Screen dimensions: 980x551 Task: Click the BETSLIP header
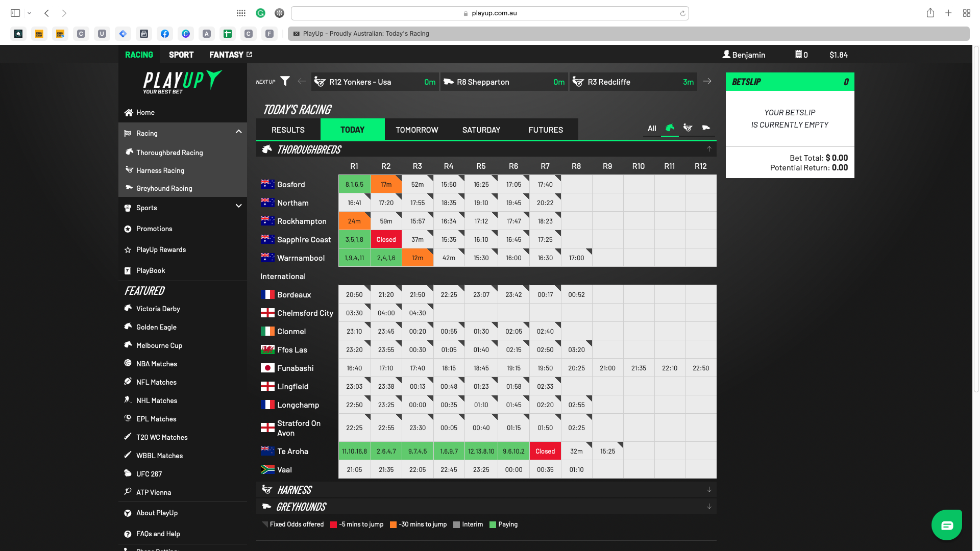790,82
